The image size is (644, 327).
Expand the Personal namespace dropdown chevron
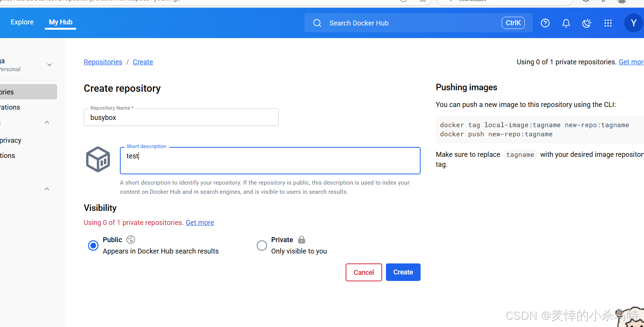[49, 65]
